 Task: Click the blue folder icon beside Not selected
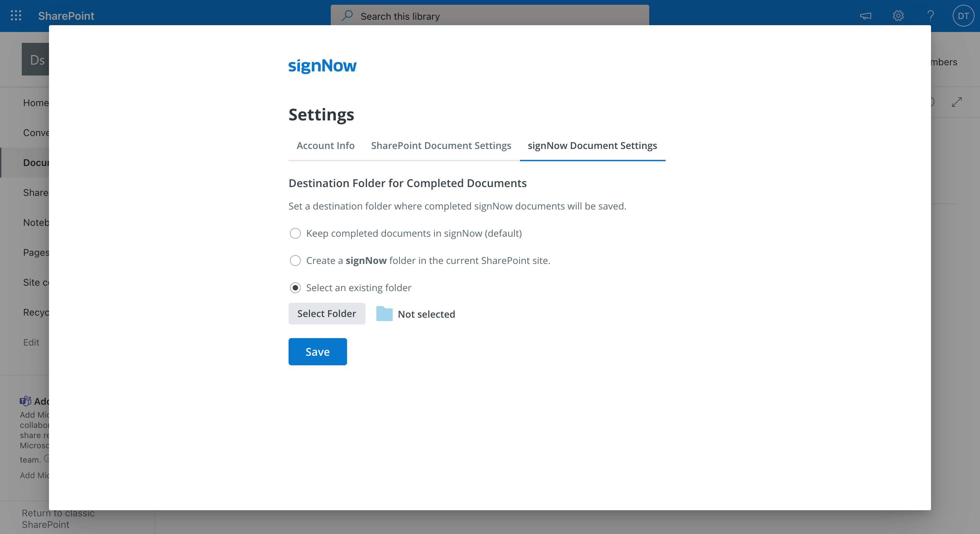[384, 314]
